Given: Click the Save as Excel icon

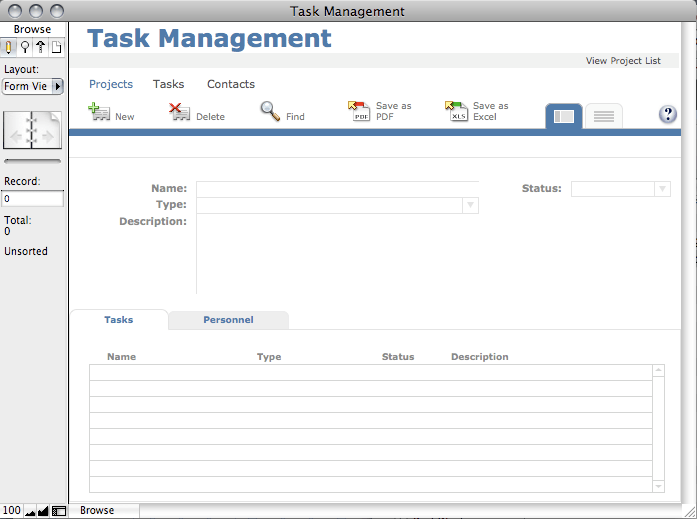Looking at the screenshot, I should [x=456, y=111].
